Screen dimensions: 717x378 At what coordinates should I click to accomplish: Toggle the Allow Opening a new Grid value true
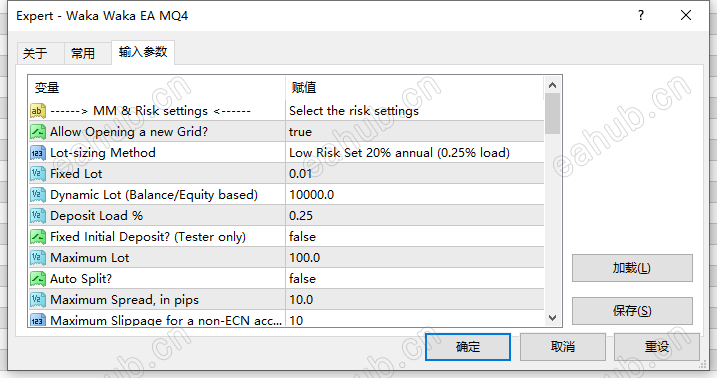click(x=415, y=132)
